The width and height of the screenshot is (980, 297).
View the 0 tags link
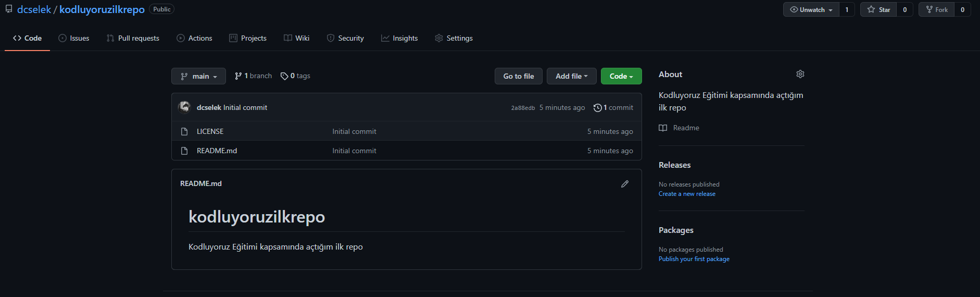point(295,76)
